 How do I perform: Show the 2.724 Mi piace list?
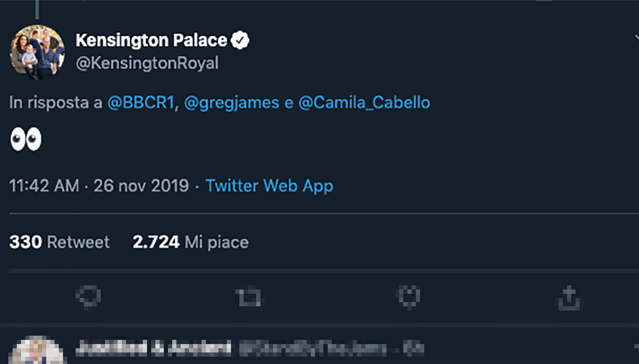(190, 242)
